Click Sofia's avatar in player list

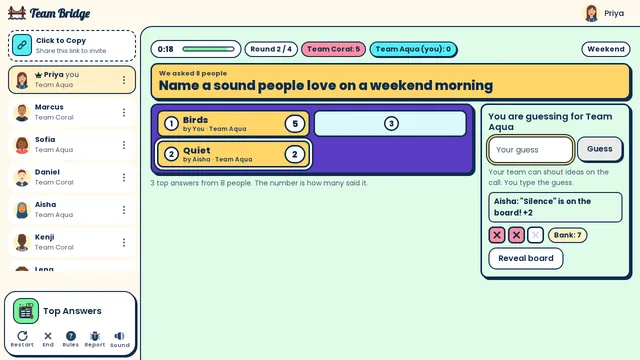(x=22, y=145)
